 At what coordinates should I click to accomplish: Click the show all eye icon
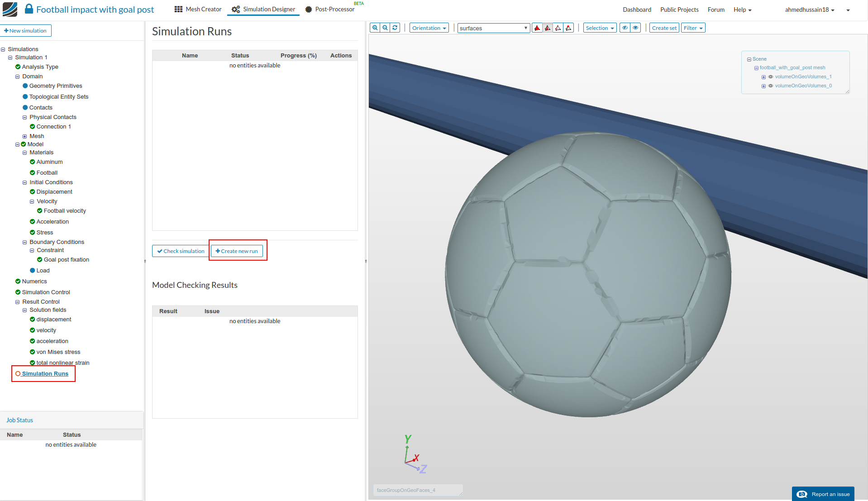[x=635, y=28]
